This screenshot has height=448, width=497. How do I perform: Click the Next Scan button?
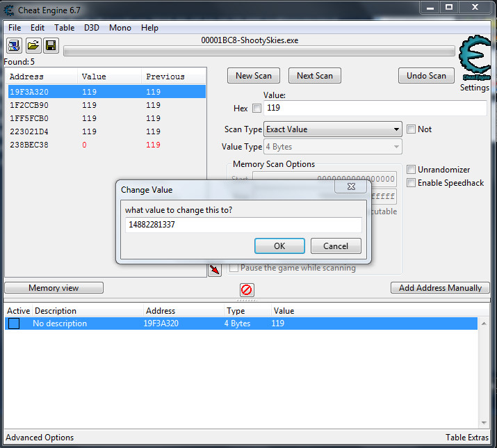pos(315,76)
